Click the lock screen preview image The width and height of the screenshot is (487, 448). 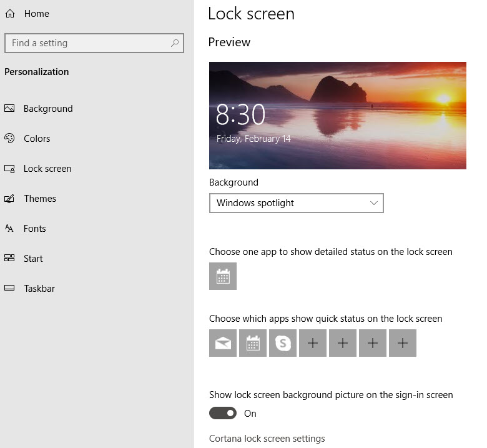[x=337, y=116]
